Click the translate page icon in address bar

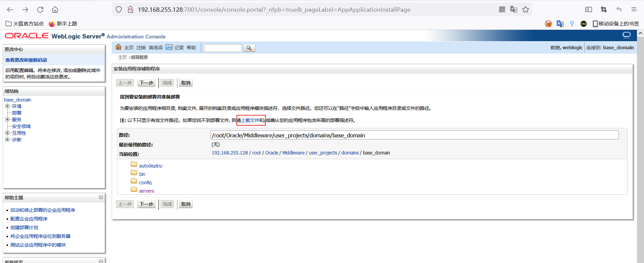click(x=514, y=10)
